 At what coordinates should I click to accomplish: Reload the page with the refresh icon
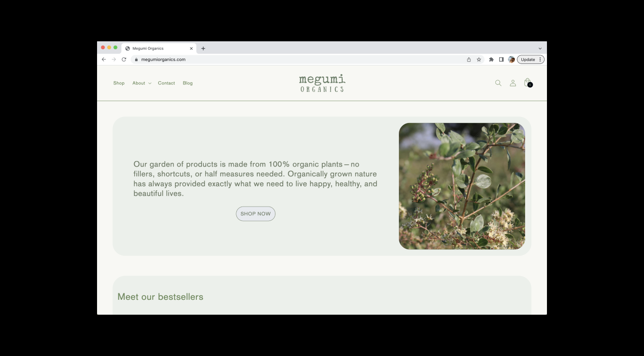pyautogui.click(x=124, y=59)
